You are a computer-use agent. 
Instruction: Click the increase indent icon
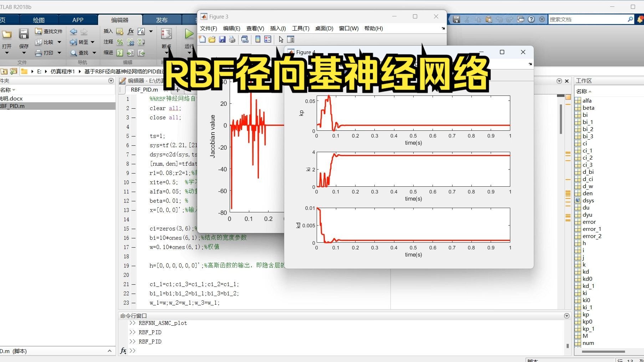[131, 53]
